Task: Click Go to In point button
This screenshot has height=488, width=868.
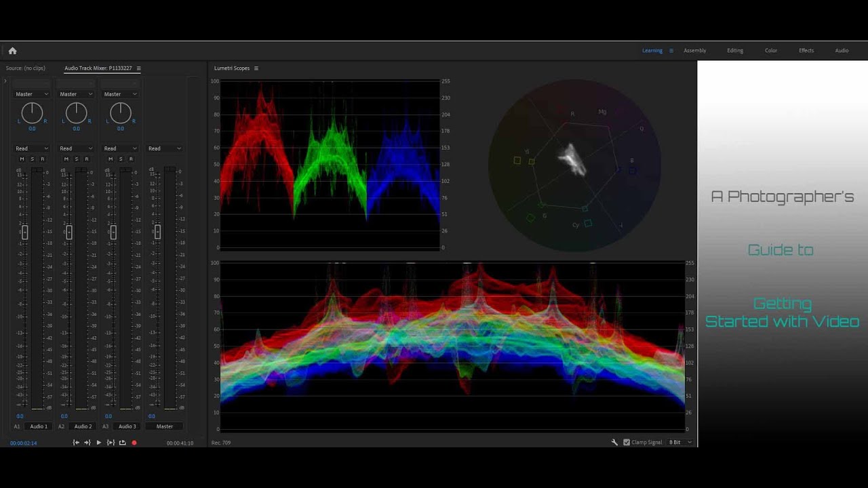Action: point(76,443)
